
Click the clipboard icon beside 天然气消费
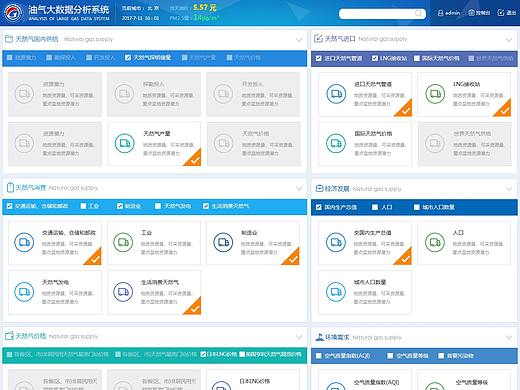point(10,187)
